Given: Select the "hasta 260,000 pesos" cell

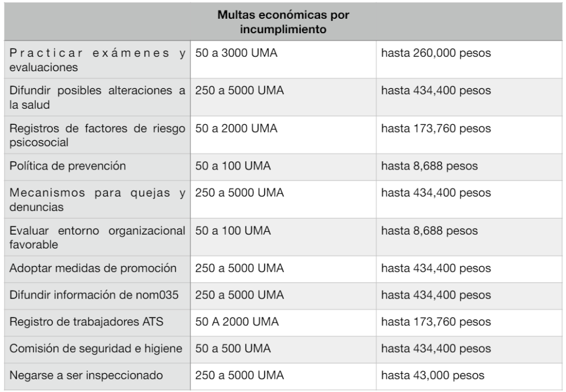Looking at the screenshot, I should [x=436, y=54].
